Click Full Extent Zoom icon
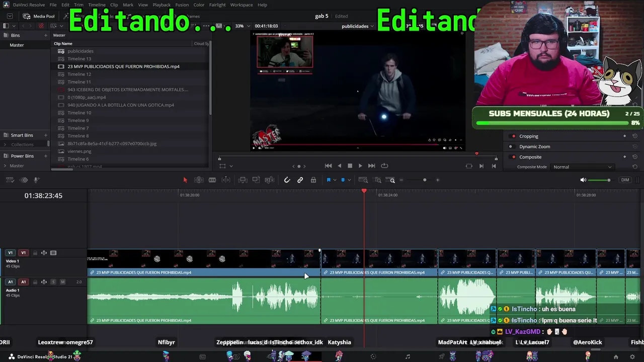 (x=363, y=180)
